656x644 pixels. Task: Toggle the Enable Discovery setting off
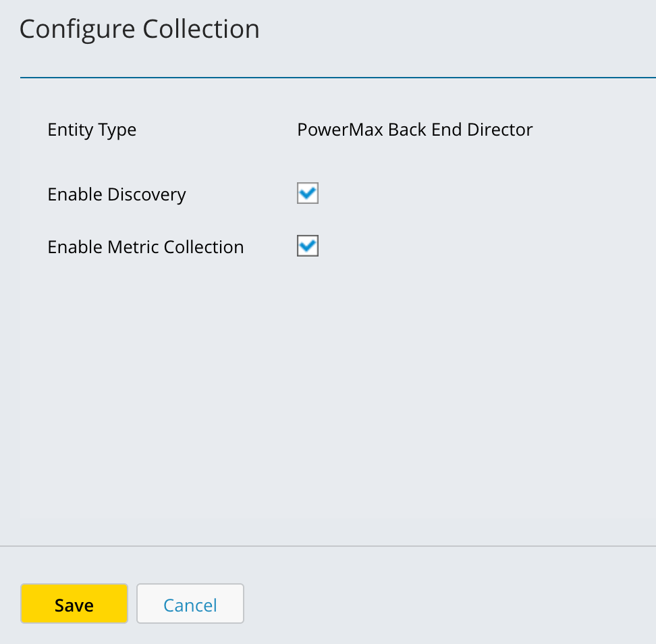[307, 193]
